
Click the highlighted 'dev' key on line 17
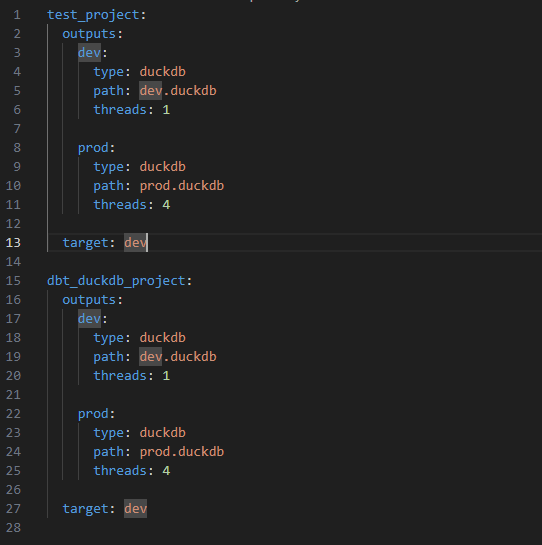[89, 319]
